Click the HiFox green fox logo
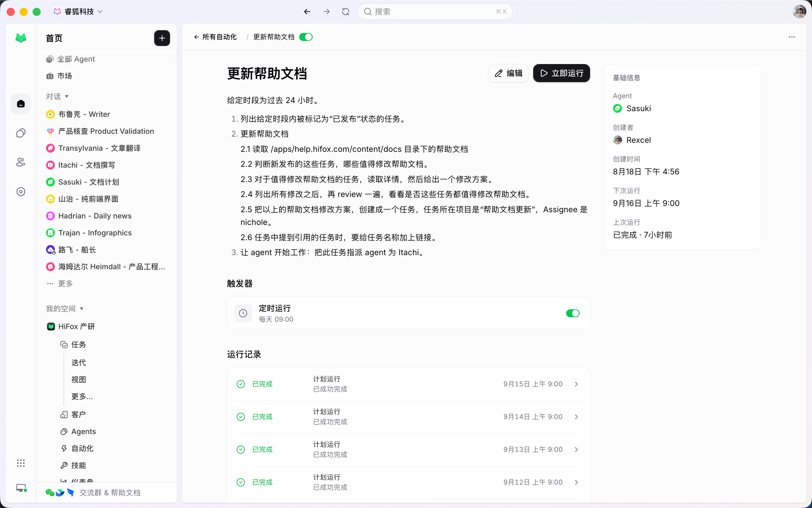Viewport: 812px width, 508px height. (x=21, y=38)
